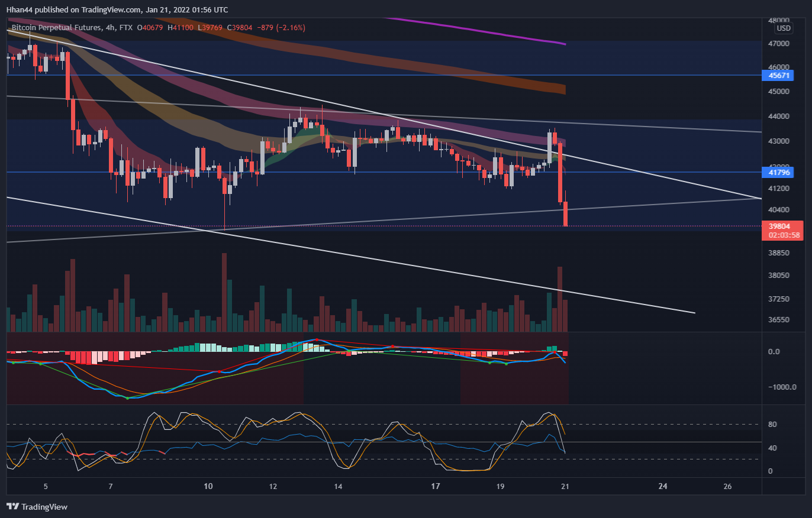Click the low value L39769

pyautogui.click(x=211, y=27)
